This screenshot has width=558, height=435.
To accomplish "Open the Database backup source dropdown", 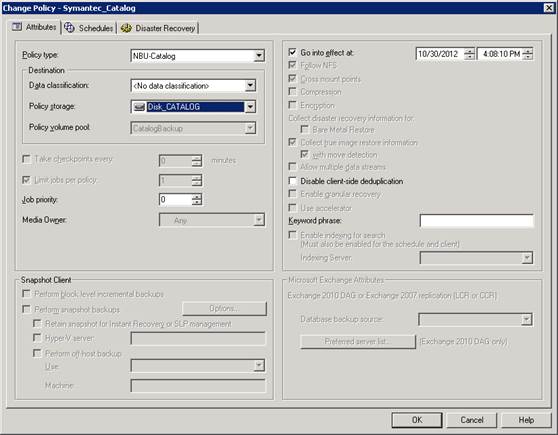I will pyautogui.click(x=527, y=319).
